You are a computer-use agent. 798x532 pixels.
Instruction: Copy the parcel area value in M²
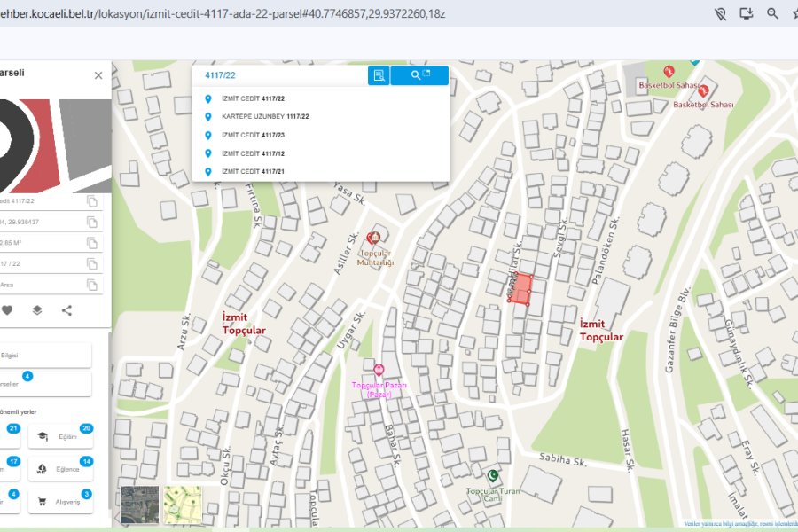coord(92,243)
